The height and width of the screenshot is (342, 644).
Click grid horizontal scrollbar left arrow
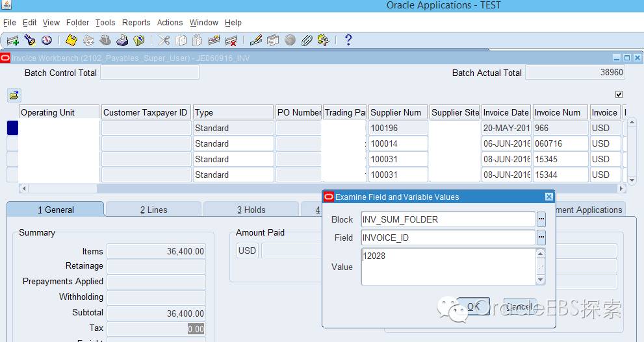pyautogui.click(x=24, y=189)
